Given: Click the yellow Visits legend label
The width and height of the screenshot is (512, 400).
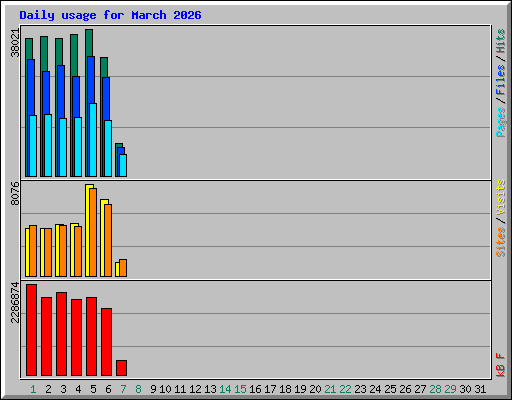Looking at the screenshot, I should click(x=501, y=197).
